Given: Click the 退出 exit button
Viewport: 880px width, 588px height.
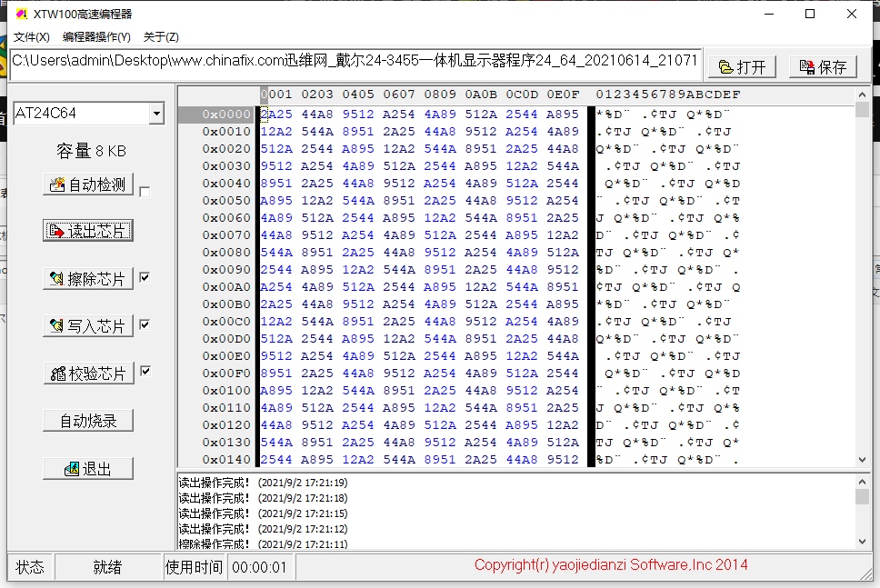Looking at the screenshot, I should coord(88,468).
